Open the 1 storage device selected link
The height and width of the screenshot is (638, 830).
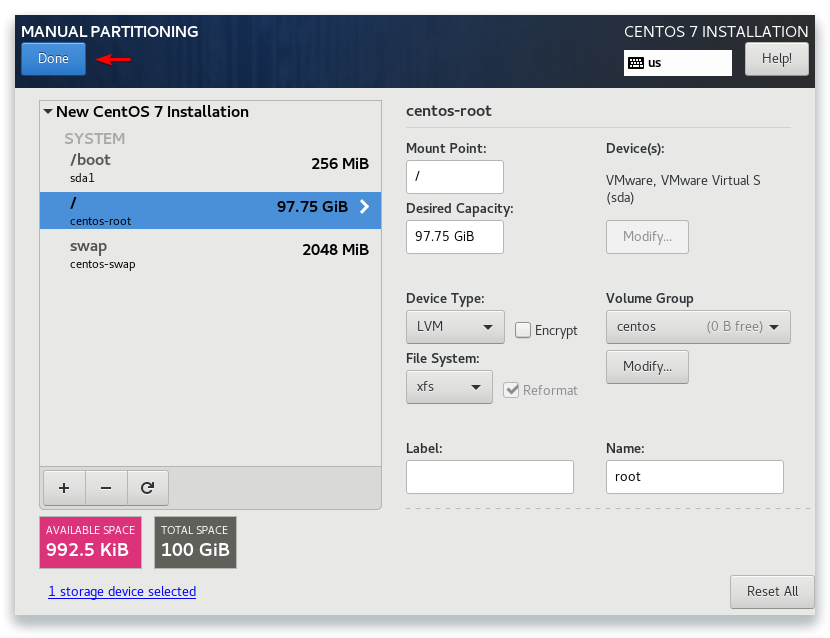click(x=122, y=591)
